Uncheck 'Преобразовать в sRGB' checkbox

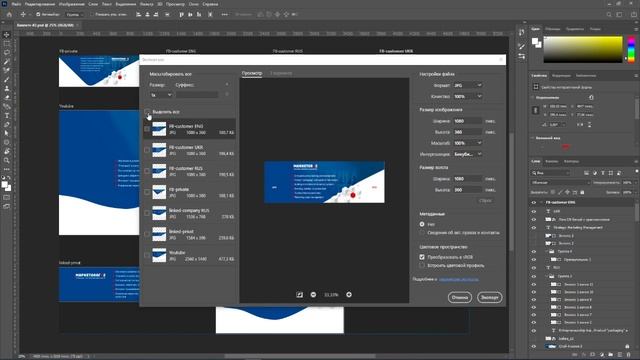[x=422, y=257]
